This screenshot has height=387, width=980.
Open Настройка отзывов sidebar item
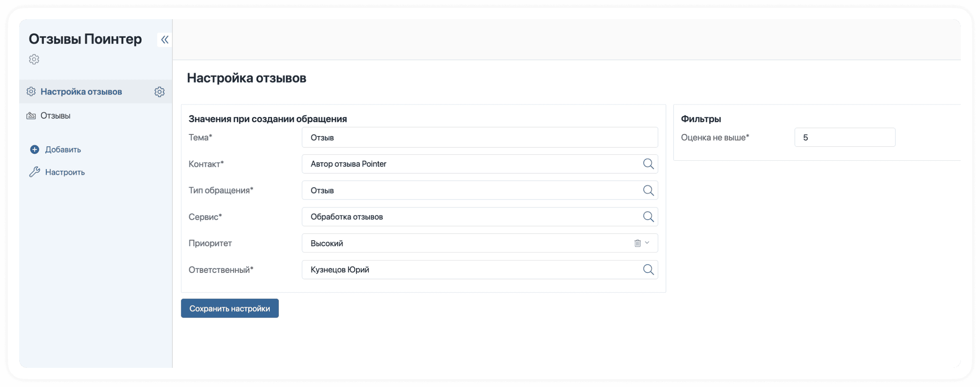coord(81,92)
